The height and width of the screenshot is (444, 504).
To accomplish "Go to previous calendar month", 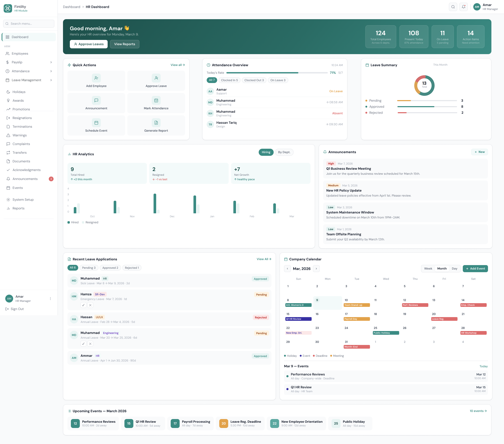I will click(287, 269).
